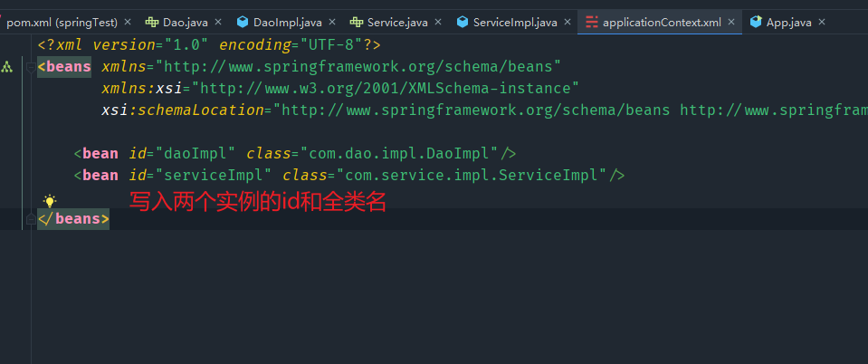
Task: Click the DaoImpl.java class file icon
Action: 243,22
